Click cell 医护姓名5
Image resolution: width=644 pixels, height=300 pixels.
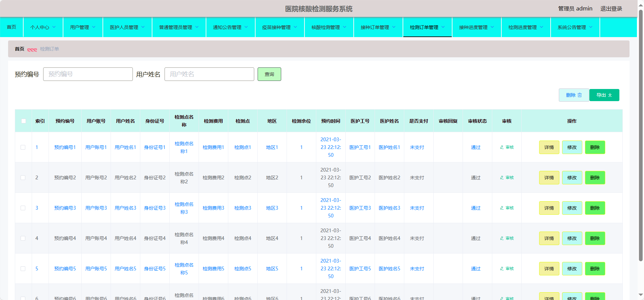point(389,269)
